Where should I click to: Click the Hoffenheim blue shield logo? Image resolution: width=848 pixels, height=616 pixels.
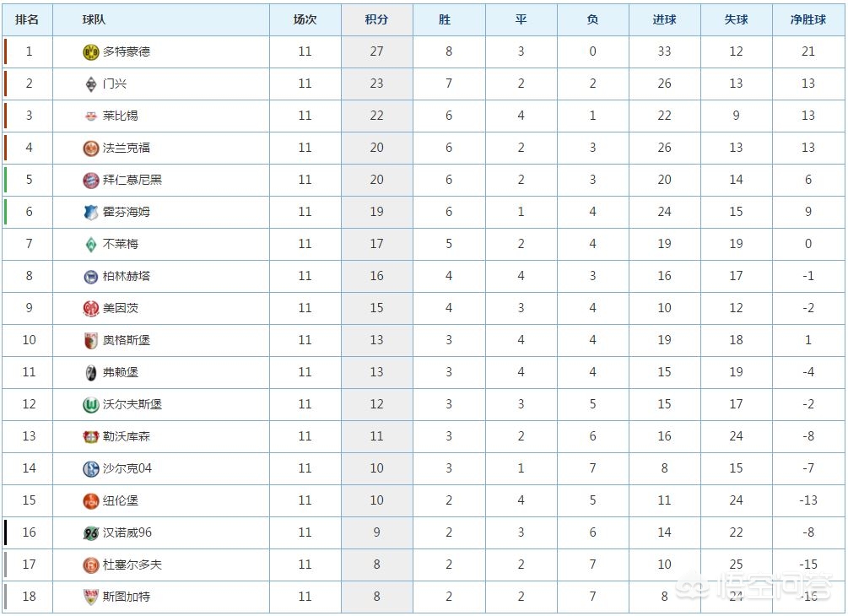tap(91, 212)
